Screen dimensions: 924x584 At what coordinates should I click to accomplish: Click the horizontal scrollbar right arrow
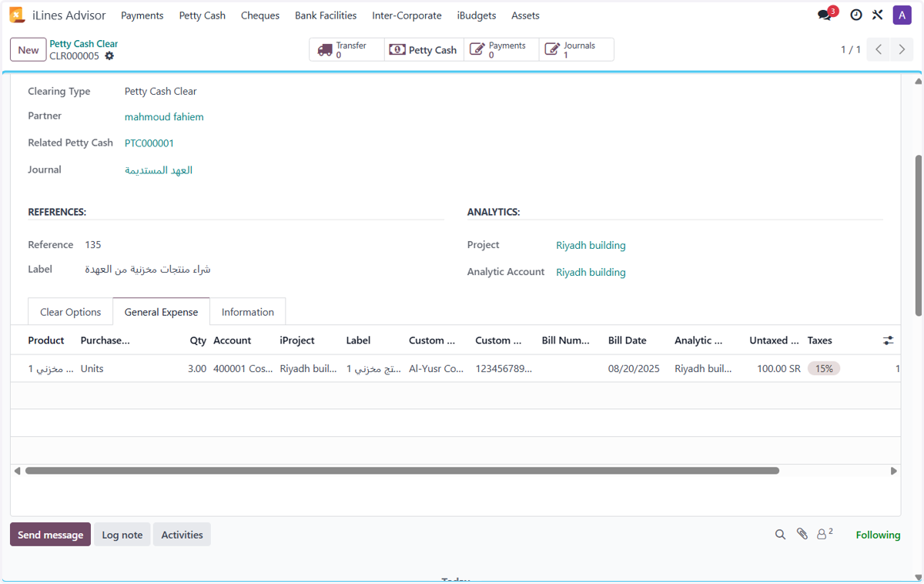(894, 471)
